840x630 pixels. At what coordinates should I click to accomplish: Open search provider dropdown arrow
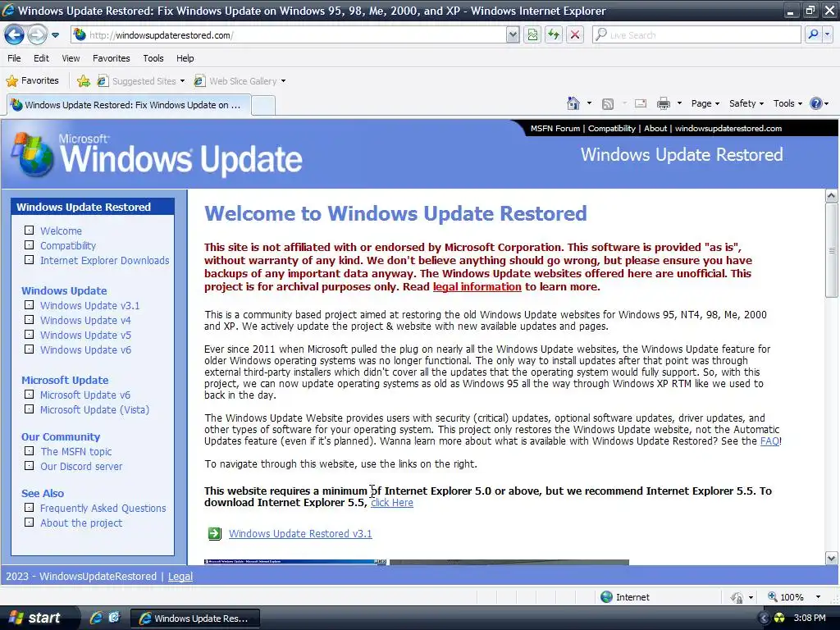click(x=828, y=35)
